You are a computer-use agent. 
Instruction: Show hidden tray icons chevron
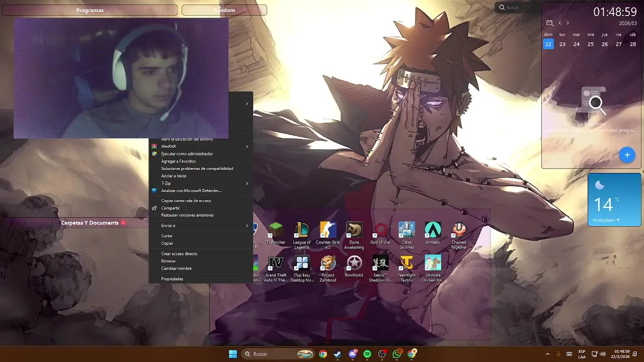(x=547, y=354)
